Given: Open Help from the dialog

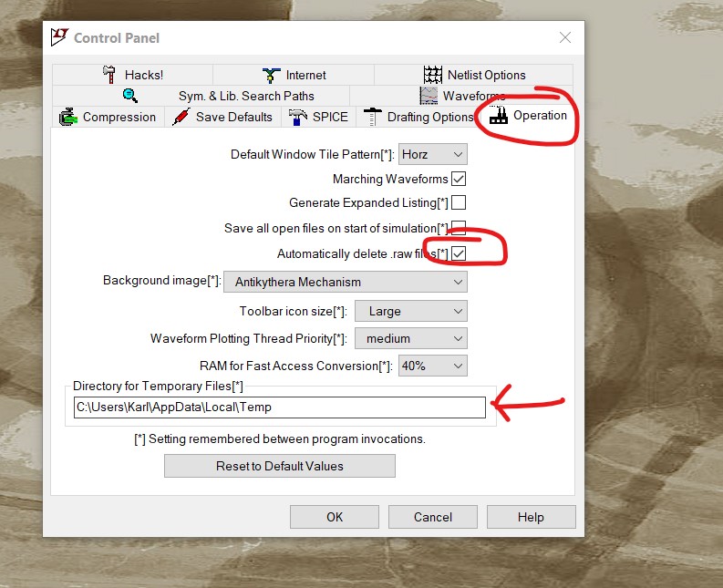Looking at the screenshot, I should [x=531, y=517].
